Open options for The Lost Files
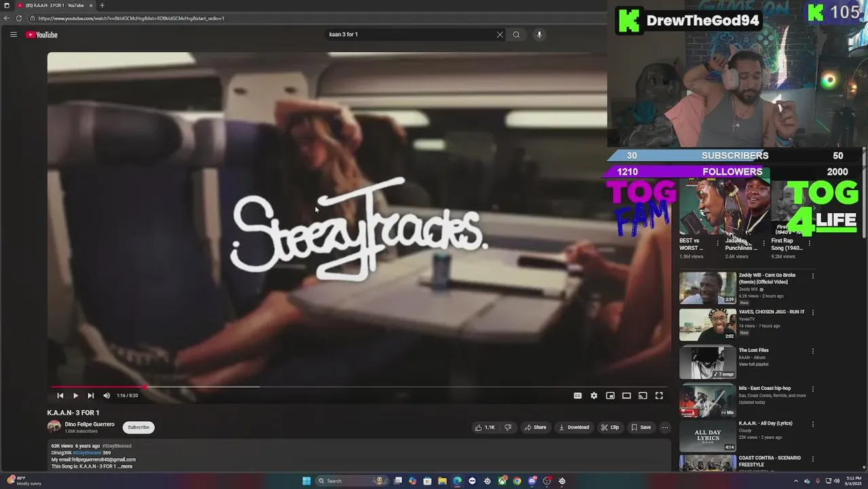Screen dimensions: 868x489 pos(812,351)
